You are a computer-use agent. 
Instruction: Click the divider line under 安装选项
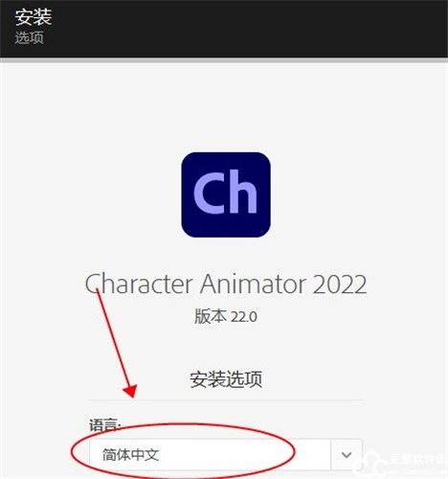pyautogui.click(x=226, y=400)
